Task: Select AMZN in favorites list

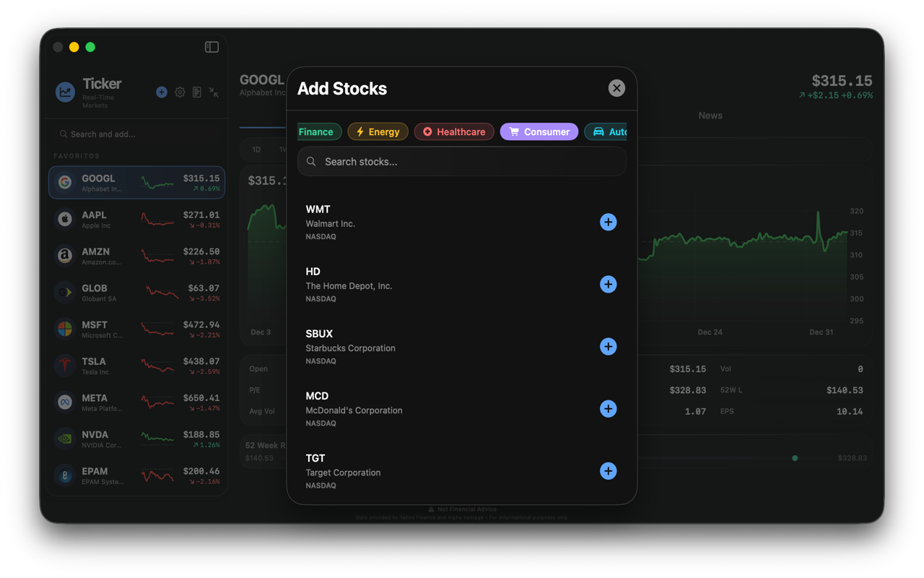Action: pos(136,256)
